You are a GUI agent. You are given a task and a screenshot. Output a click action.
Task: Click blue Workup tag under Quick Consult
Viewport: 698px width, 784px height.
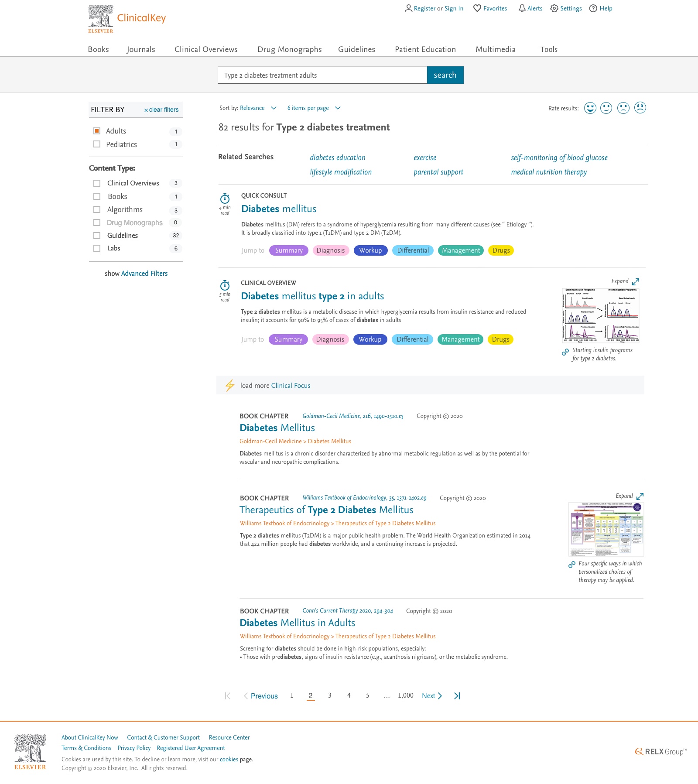click(x=370, y=250)
